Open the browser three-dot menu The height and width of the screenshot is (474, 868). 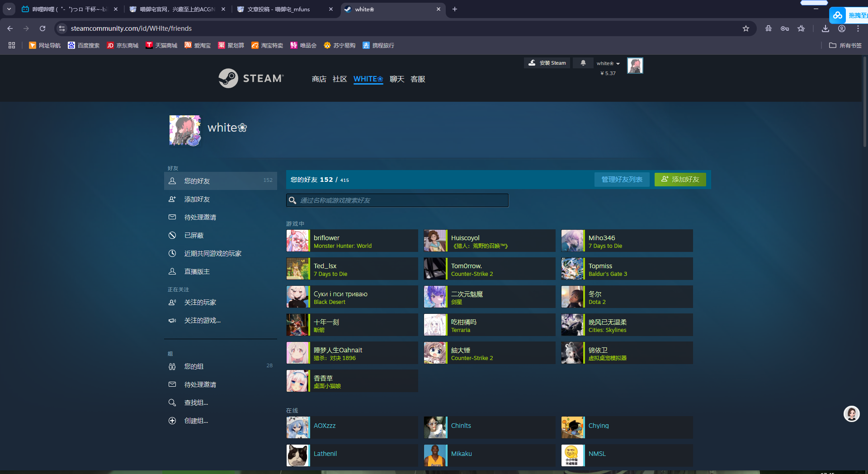(858, 28)
